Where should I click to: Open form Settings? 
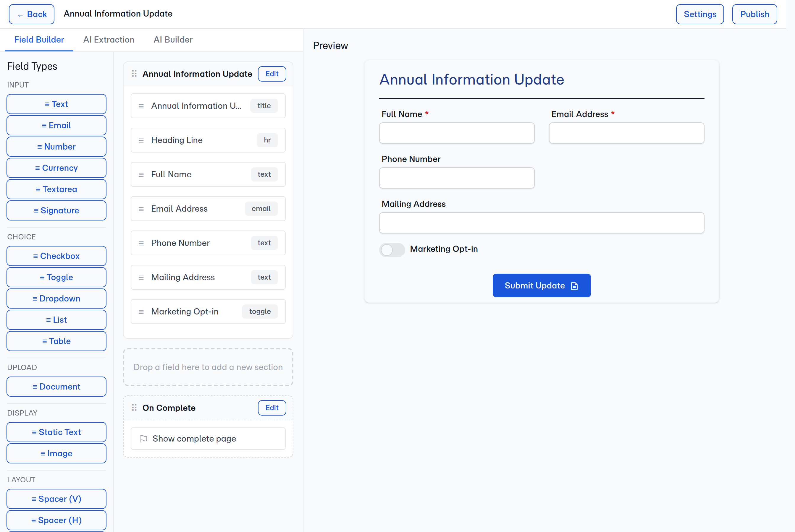coord(699,14)
